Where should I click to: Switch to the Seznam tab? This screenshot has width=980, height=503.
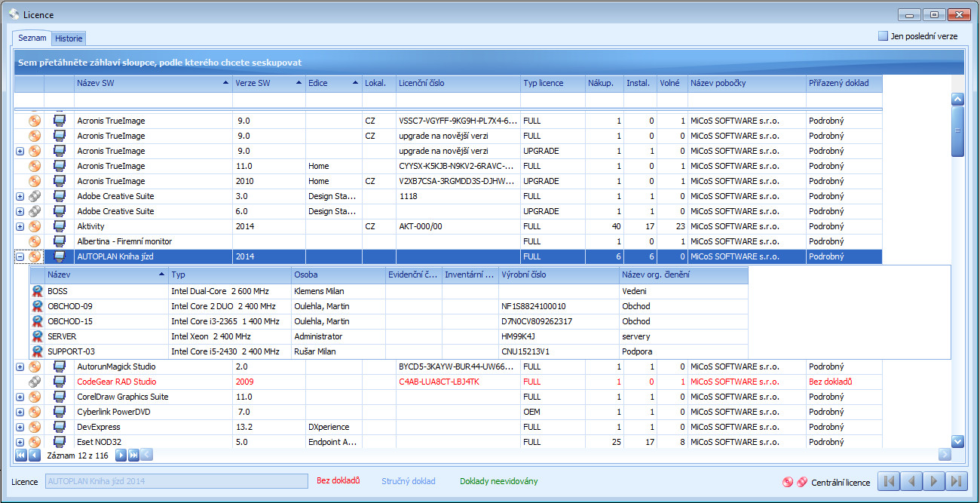click(32, 38)
